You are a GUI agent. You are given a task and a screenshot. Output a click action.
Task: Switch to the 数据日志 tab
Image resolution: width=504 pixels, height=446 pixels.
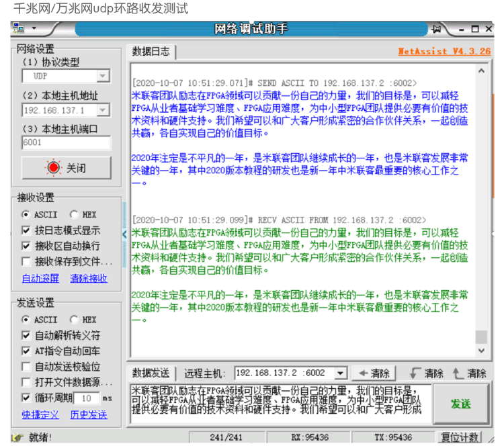[151, 52]
